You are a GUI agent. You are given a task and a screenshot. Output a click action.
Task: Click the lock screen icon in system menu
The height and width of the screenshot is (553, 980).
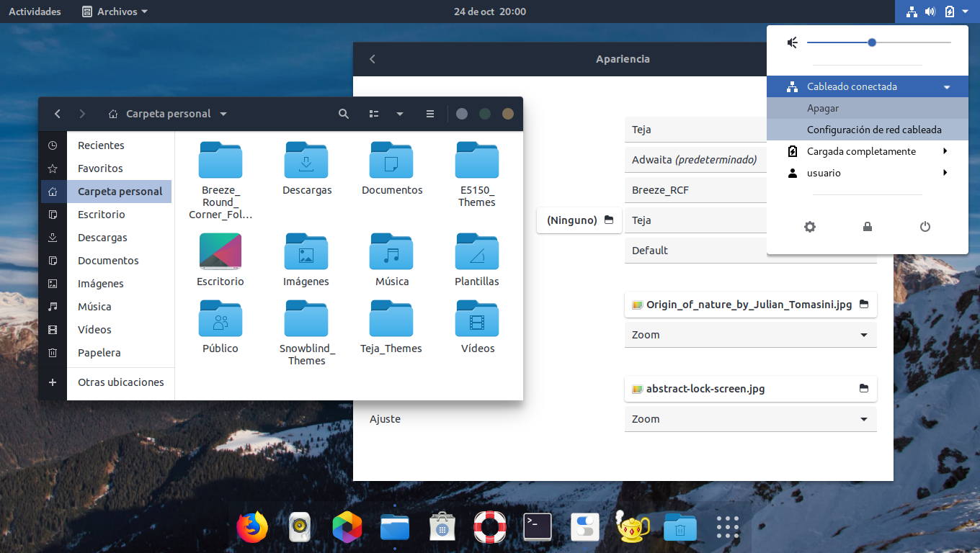[x=868, y=227]
